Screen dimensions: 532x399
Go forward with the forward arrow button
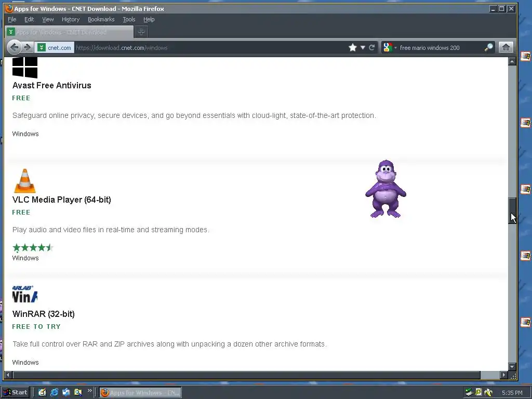coord(28,47)
